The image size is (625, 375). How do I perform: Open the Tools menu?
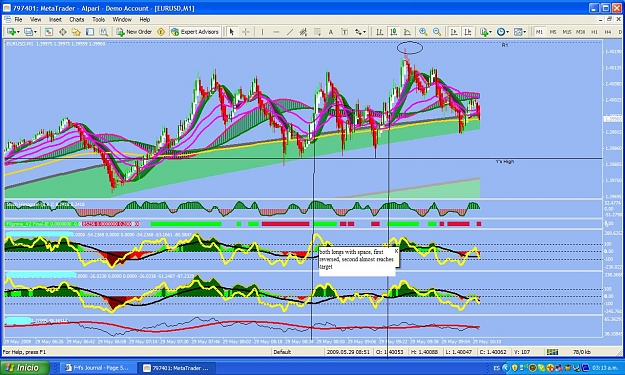click(x=98, y=20)
